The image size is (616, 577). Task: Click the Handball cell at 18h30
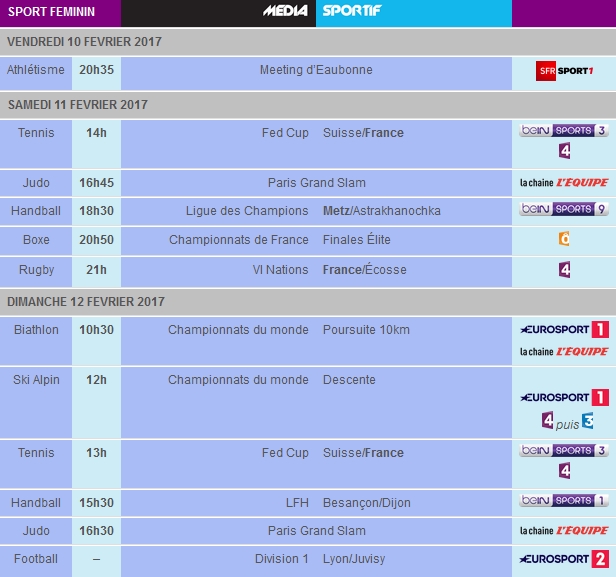pyautogui.click(x=36, y=212)
